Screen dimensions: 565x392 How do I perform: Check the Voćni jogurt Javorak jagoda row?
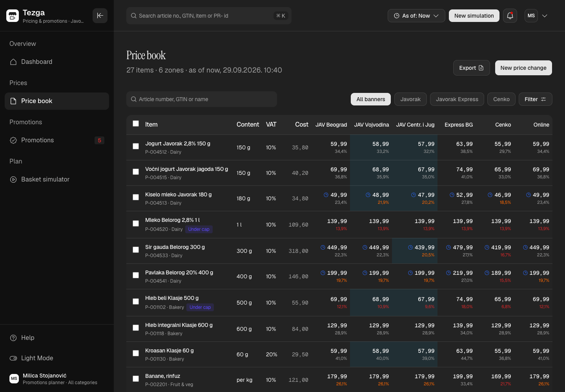click(x=136, y=172)
